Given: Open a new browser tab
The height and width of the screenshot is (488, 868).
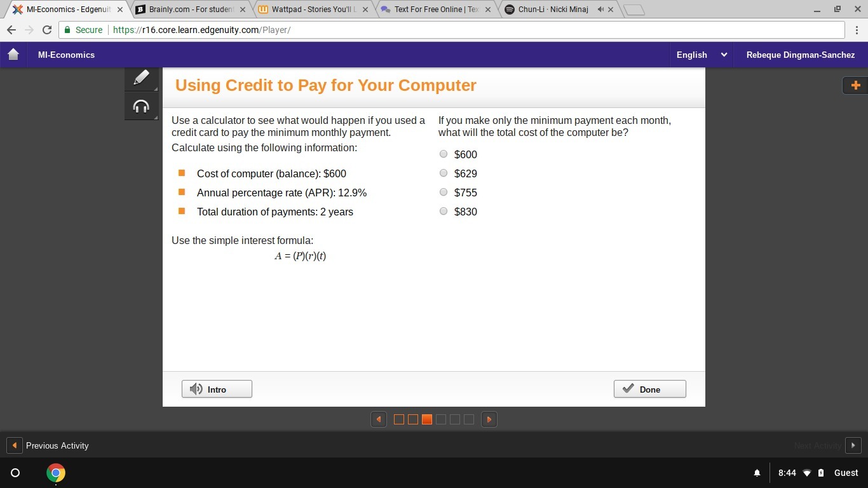Looking at the screenshot, I should coord(634,10).
